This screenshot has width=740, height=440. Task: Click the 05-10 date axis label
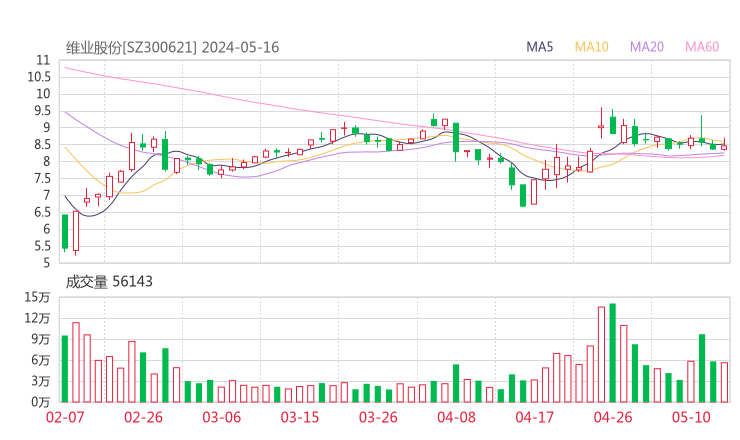(x=691, y=417)
